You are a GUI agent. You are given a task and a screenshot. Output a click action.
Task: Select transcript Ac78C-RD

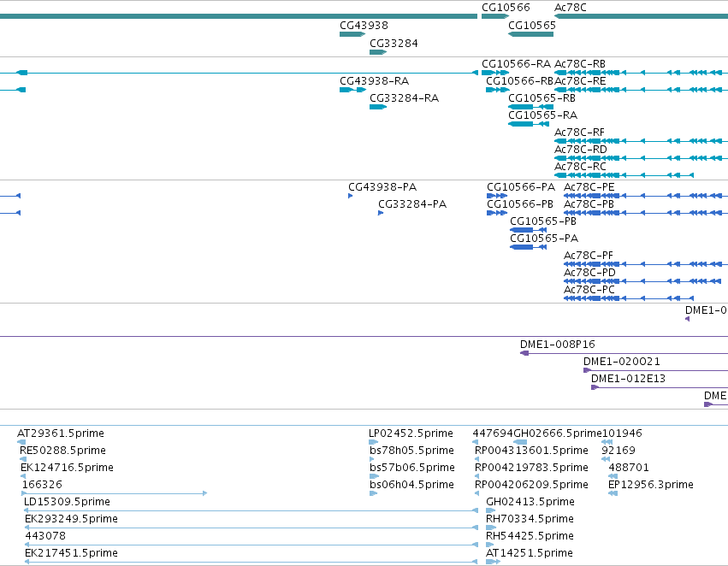click(581, 150)
